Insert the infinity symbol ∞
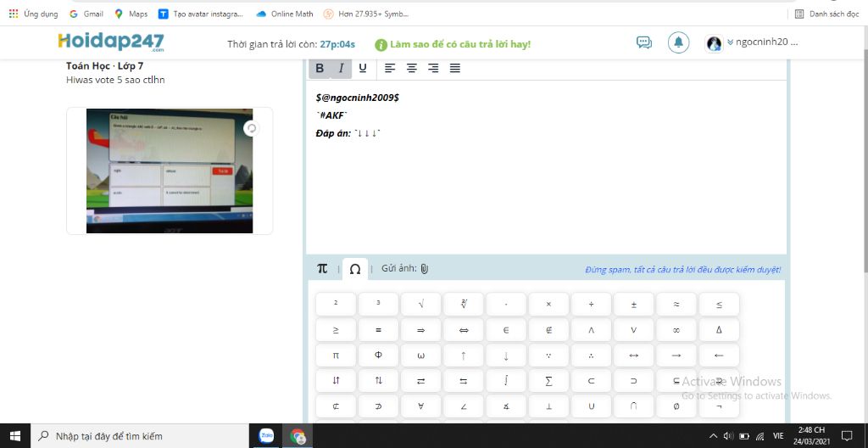868x448 pixels. [x=676, y=330]
